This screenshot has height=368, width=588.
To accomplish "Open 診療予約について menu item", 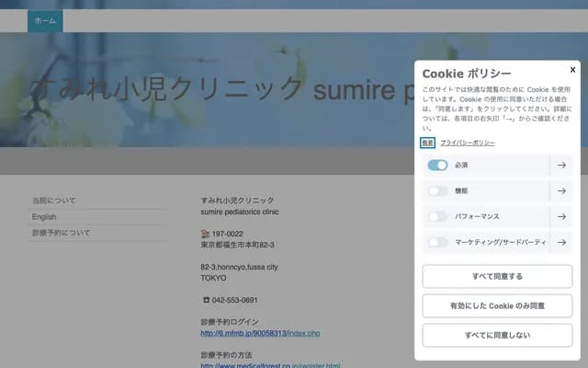I will pyautogui.click(x=61, y=234).
